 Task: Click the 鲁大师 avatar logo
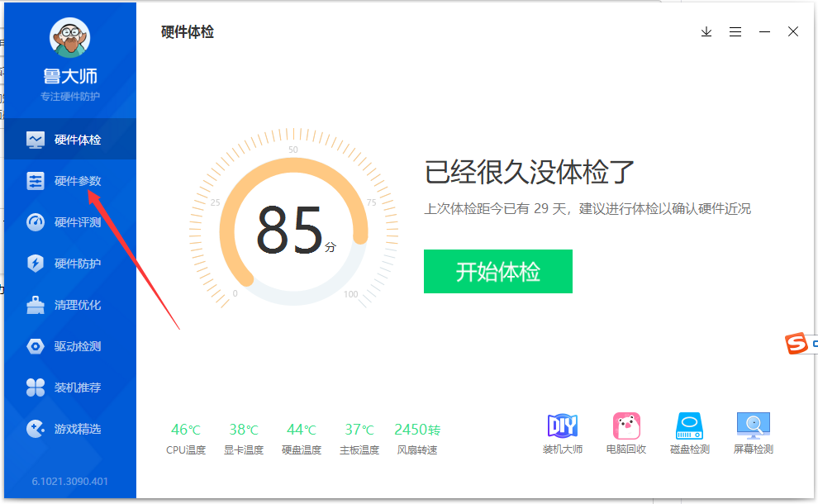[70, 39]
